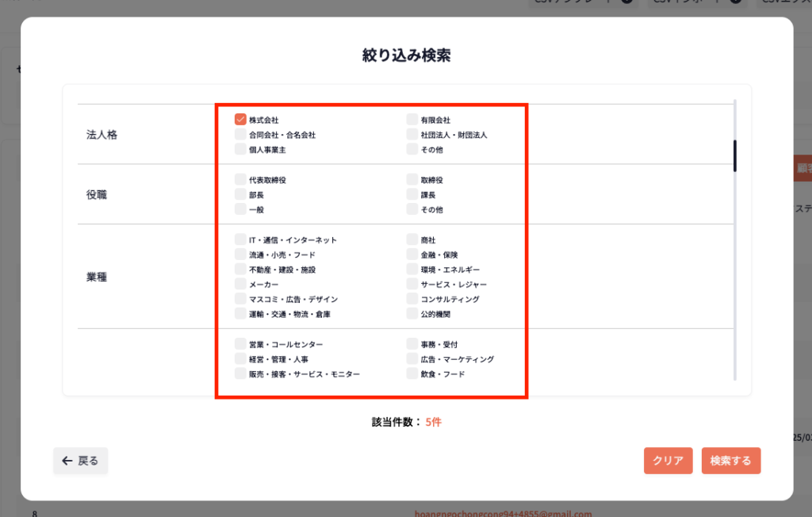The image size is (812, 517).
Task: Select the 合同会社・合名会社 checkbox
Action: (x=240, y=135)
